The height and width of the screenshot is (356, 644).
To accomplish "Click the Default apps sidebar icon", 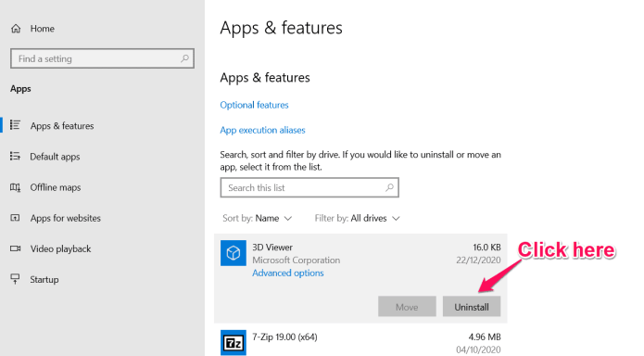I will click(x=15, y=156).
